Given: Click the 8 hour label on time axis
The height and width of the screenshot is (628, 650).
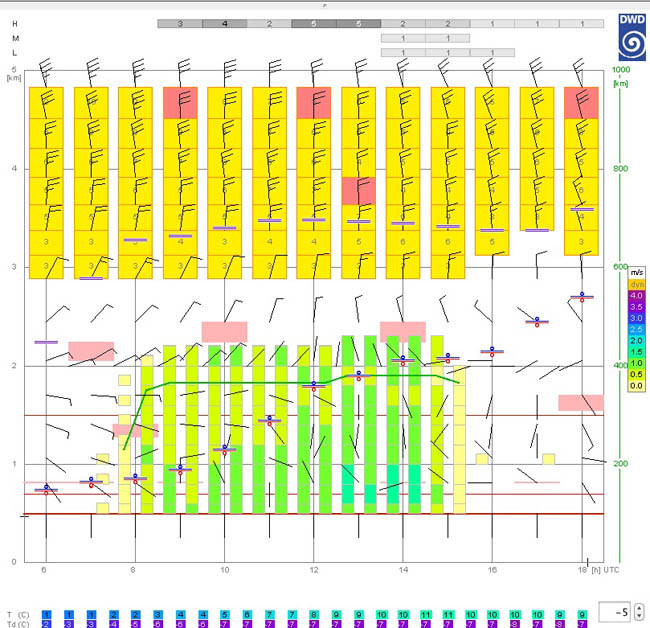Looking at the screenshot, I should coord(135,570).
